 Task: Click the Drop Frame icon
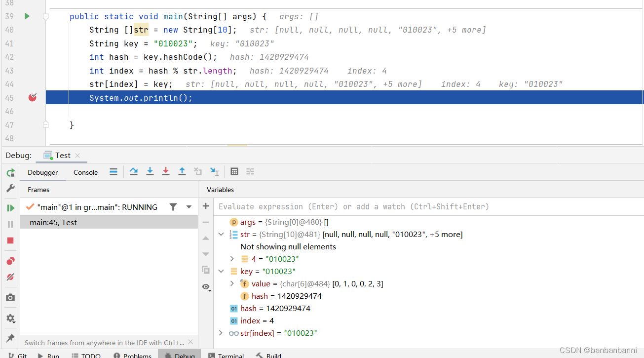click(x=198, y=171)
